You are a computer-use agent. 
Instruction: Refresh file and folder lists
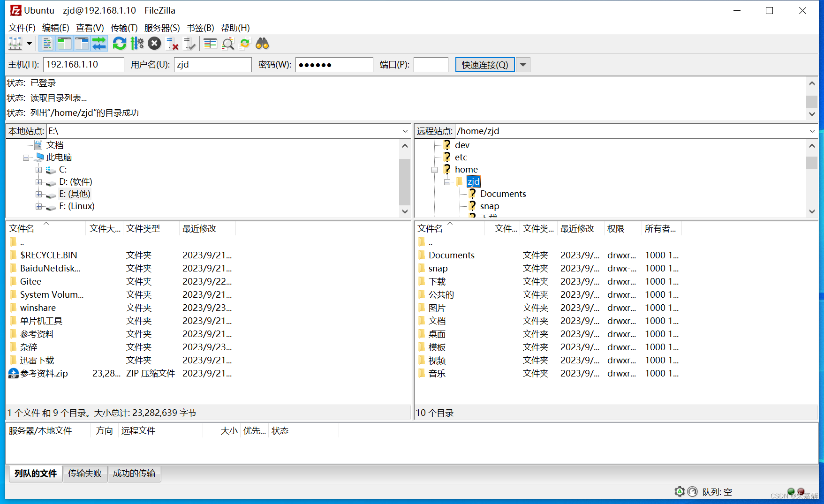pyautogui.click(x=120, y=44)
